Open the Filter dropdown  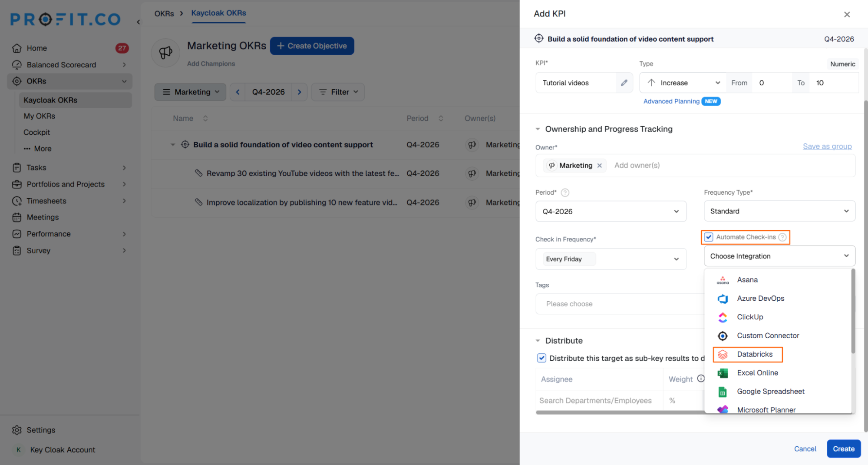pyautogui.click(x=338, y=92)
